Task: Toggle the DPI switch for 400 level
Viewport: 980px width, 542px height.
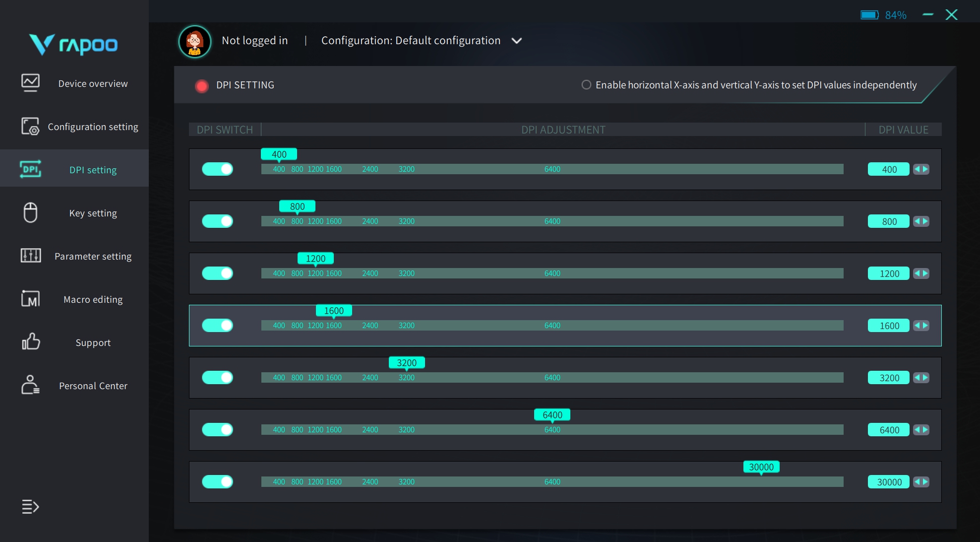Action: [217, 169]
